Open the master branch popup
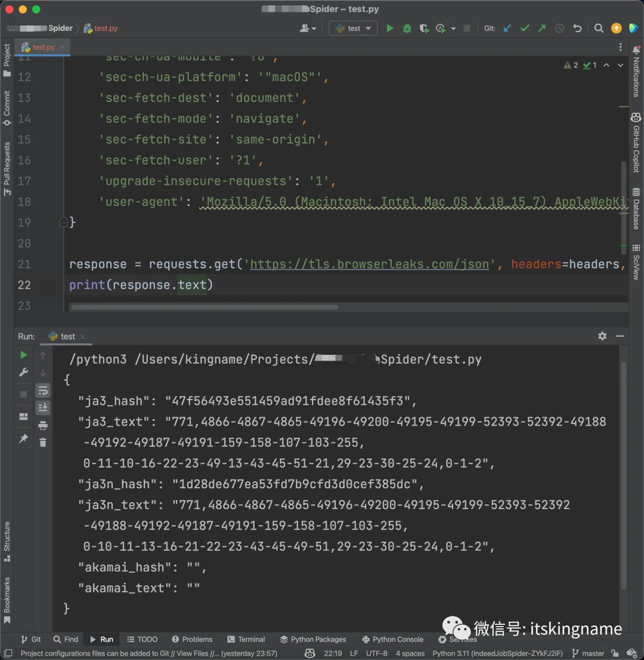Screen dimensions: 644x660 tap(589, 653)
